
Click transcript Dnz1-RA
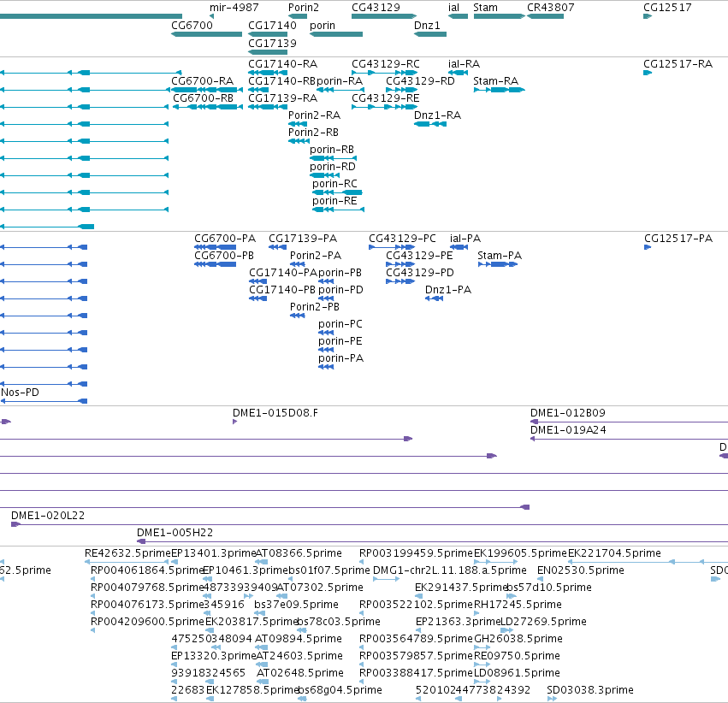(x=430, y=124)
